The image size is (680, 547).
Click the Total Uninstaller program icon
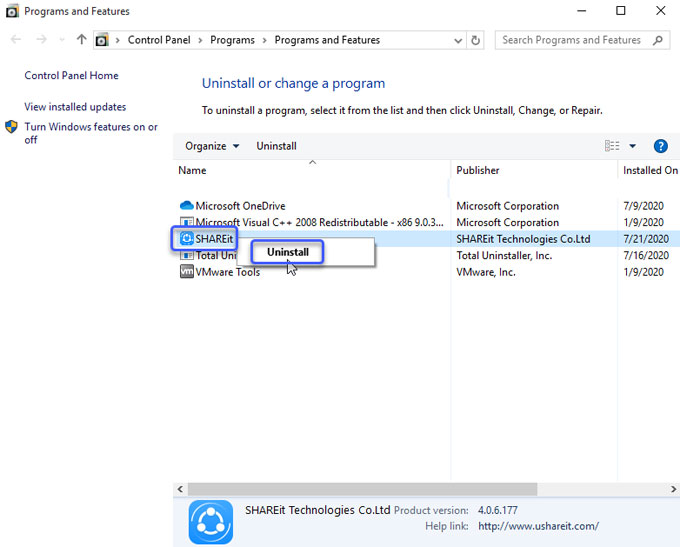tap(186, 255)
